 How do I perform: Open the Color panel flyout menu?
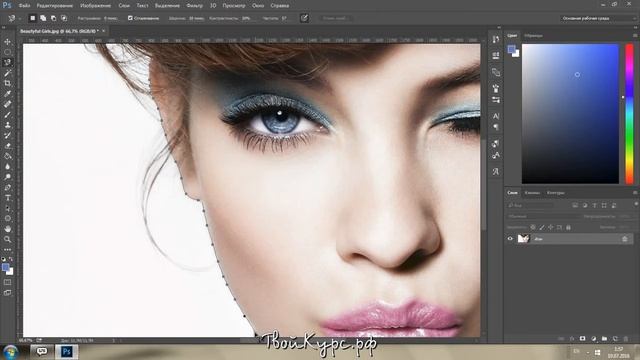635,36
